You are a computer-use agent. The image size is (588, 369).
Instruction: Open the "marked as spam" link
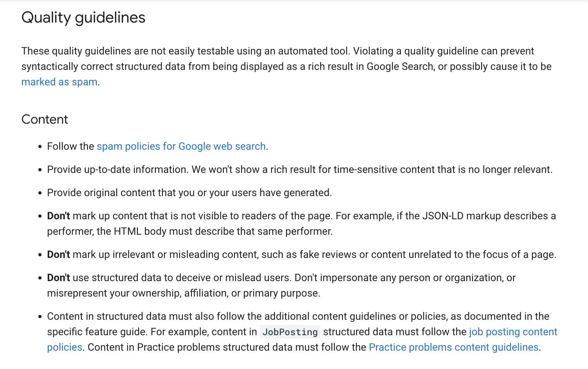[x=59, y=82]
